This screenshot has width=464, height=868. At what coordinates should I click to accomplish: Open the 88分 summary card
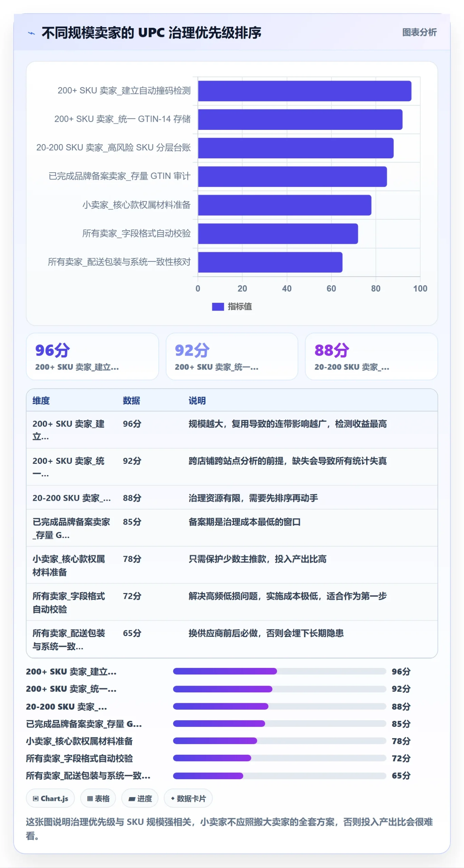click(371, 356)
